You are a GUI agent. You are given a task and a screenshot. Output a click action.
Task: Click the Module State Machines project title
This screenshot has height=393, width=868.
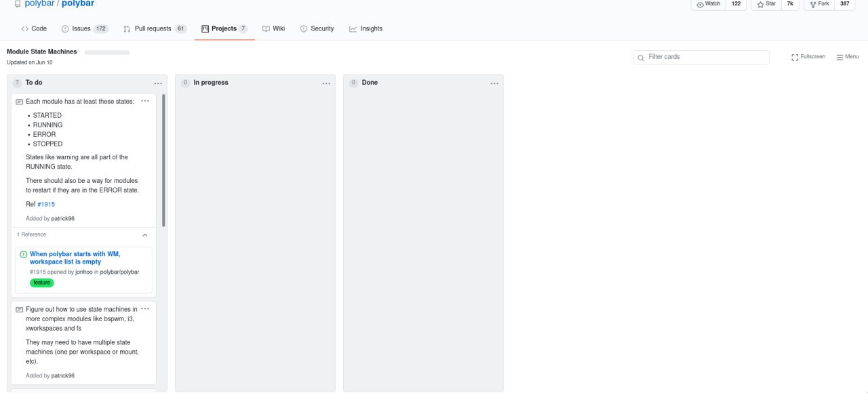click(42, 51)
